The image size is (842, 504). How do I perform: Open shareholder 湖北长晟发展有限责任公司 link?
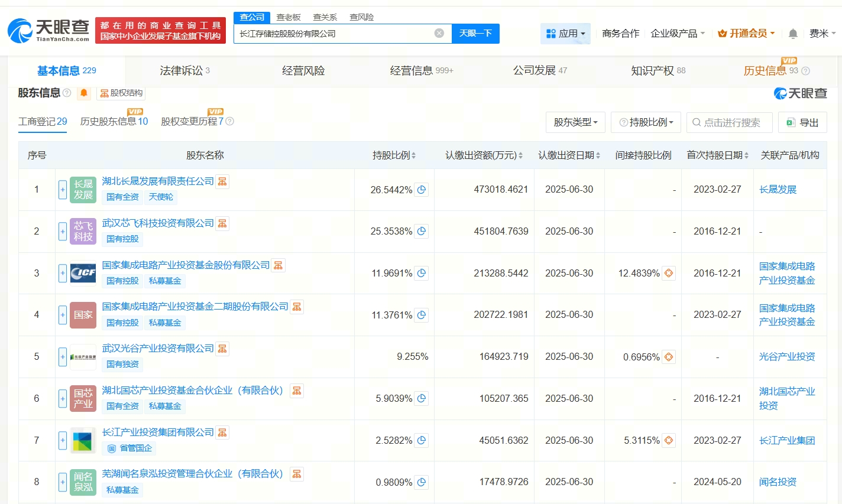pyautogui.click(x=158, y=181)
